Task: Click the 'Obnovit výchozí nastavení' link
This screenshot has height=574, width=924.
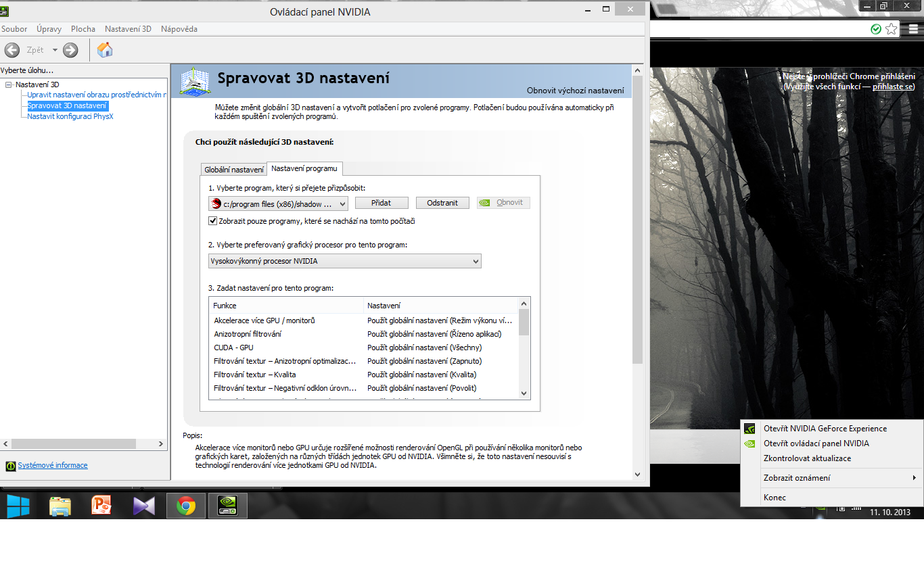Action: click(x=576, y=91)
